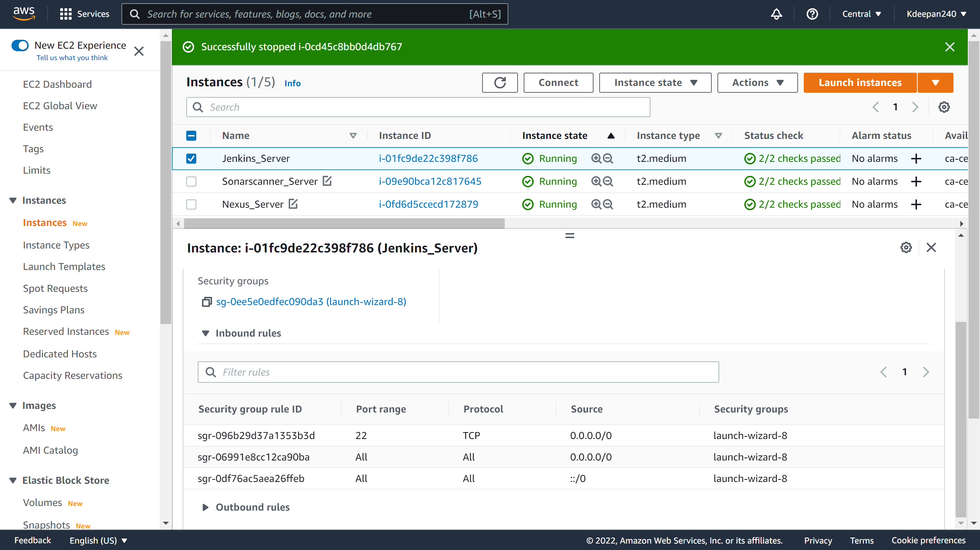Go to previous instances page
980x550 pixels.
876,107
